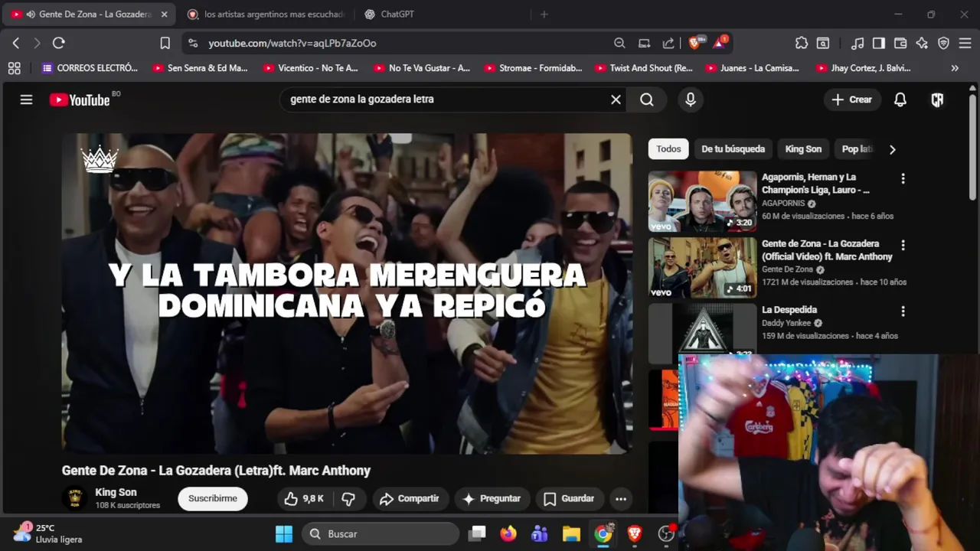Image resolution: width=980 pixels, height=551 pixels.
Task: Go forward in browser history
Action: pos(37,44)
